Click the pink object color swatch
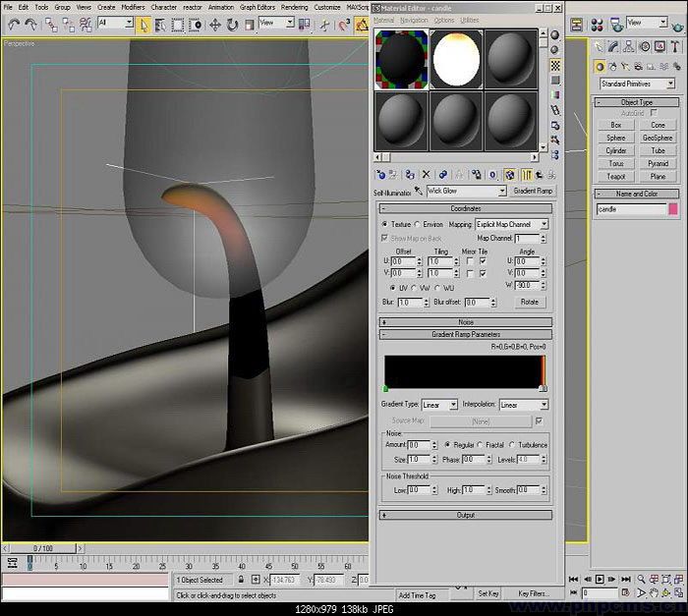 pyautogui.click(x=673, y=209)
